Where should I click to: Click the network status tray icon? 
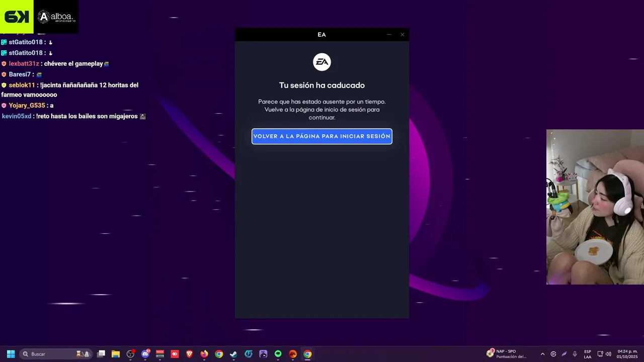(600, 354)
